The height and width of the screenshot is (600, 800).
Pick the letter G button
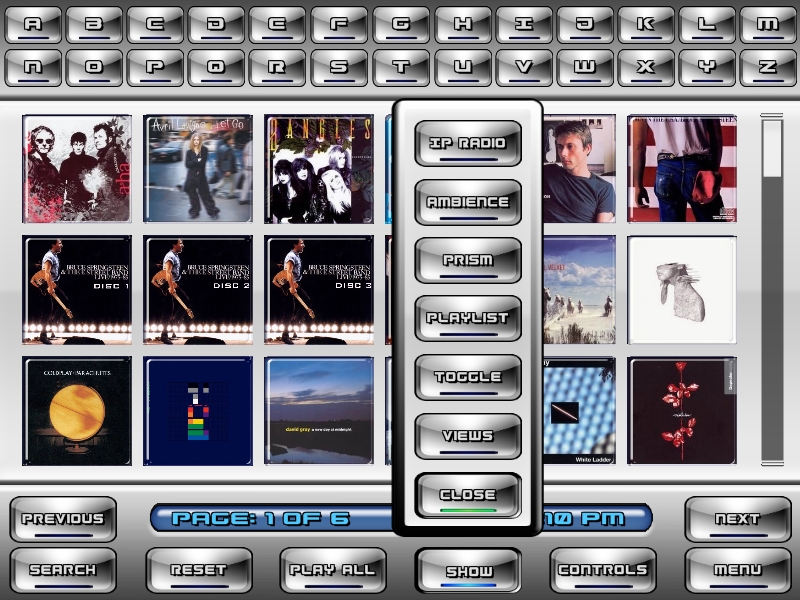[x=401, y=24]
